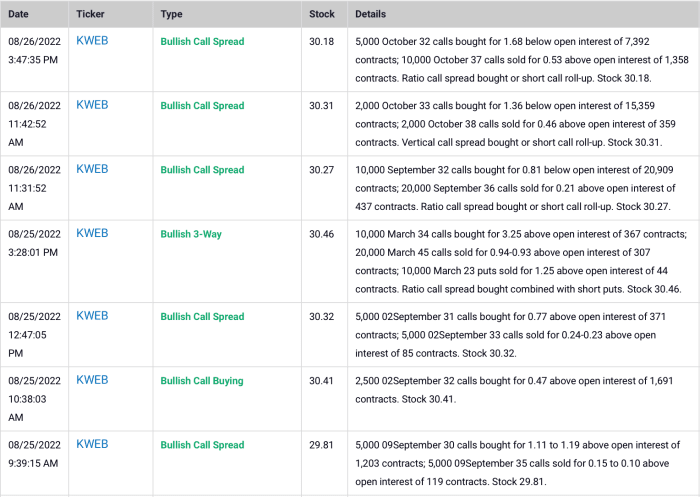The image size is (700, 497).
Task: Open KWEB link for 12:47:05 PM trade
Action: click(x=92, y=316)
